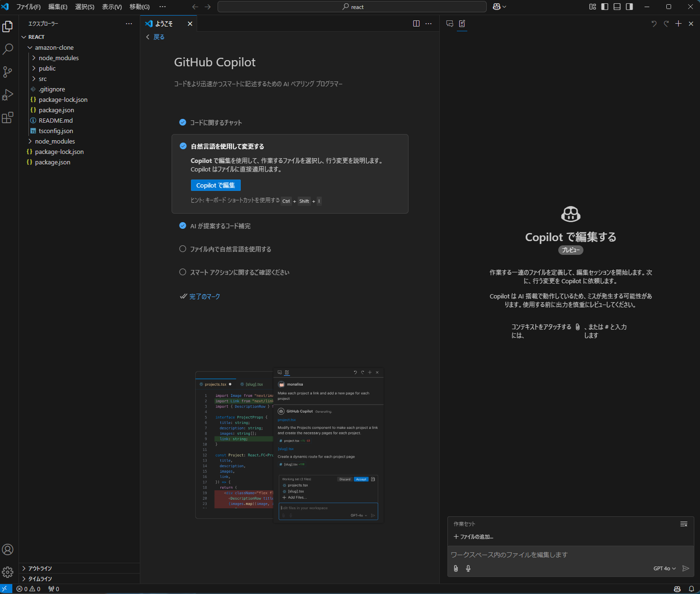700x594 pixels.
Task: Click the ports forwarded status item
Action: [54, 589]
